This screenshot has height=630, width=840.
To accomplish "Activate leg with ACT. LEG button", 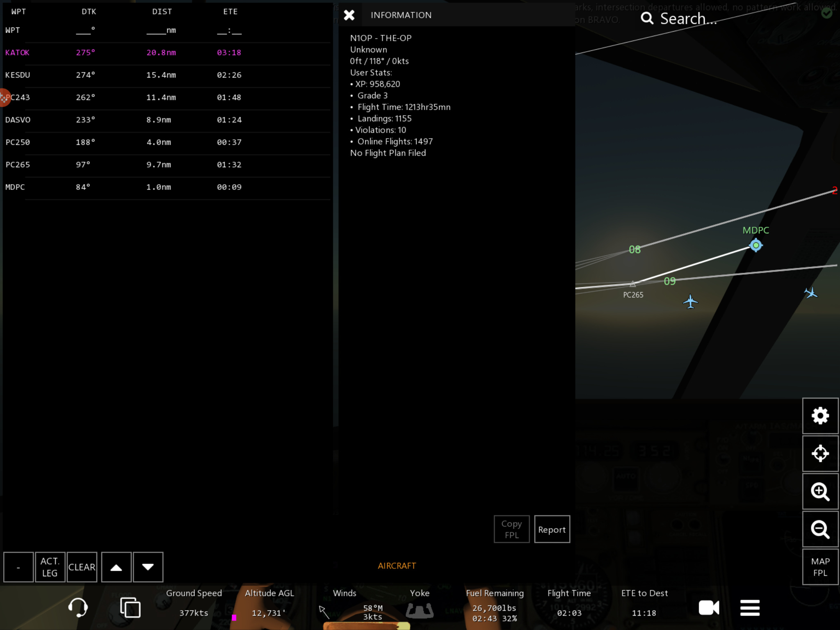I will coord(50,567).
